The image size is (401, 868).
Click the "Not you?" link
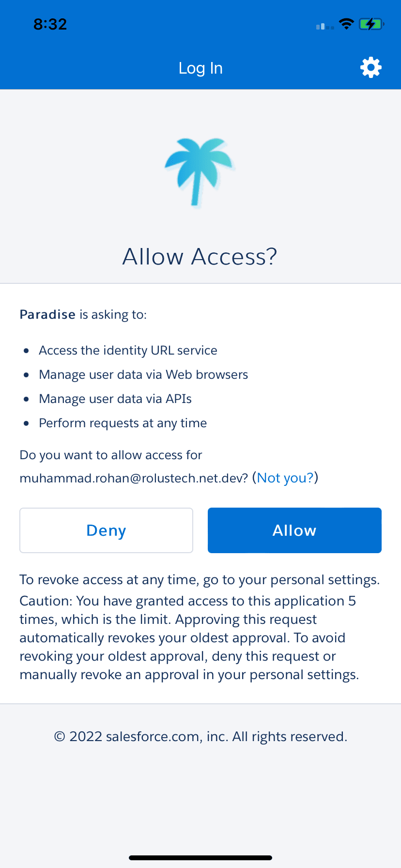tap(285, 478)
